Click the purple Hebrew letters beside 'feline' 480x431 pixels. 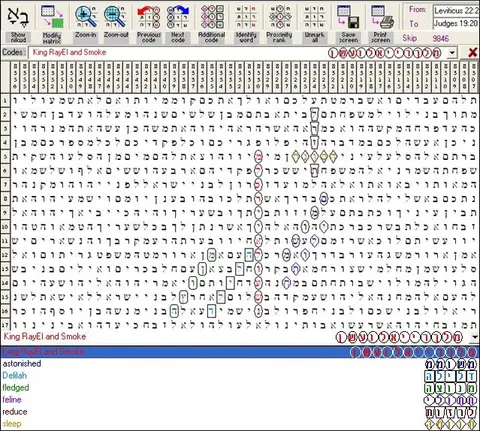pos(451,400)
